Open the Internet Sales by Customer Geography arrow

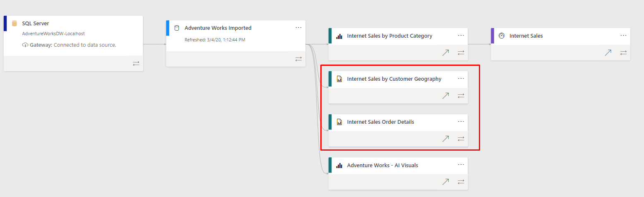[445, 96]
